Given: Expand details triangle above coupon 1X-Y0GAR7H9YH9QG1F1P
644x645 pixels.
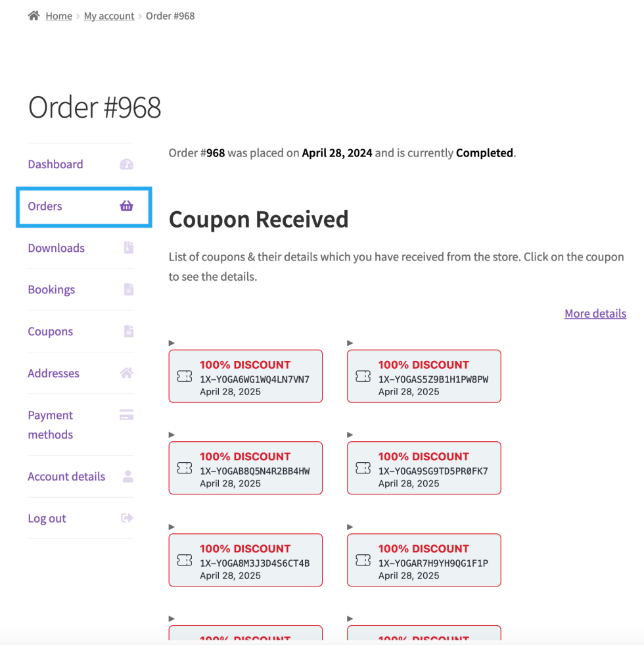Looking at the screenshot, I should click(x=350, y=527).
